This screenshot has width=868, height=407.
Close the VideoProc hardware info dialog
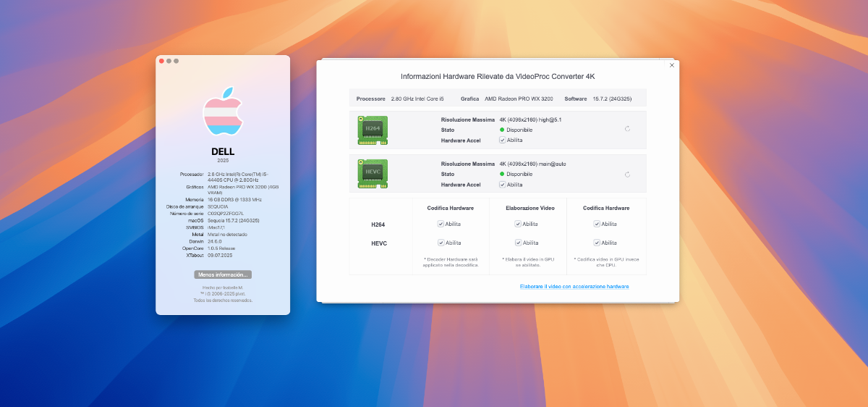(x=672, y=65)
